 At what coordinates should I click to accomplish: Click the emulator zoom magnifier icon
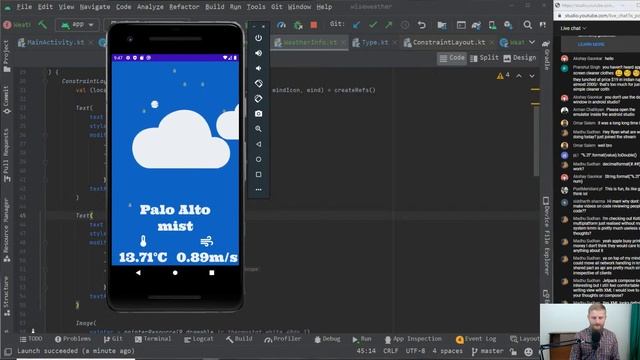coord(258,129)
